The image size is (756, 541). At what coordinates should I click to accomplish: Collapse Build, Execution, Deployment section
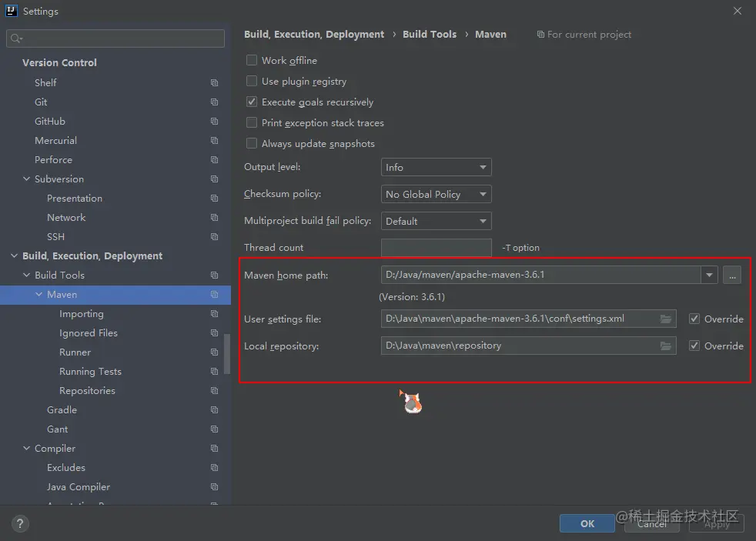[14, 255]
